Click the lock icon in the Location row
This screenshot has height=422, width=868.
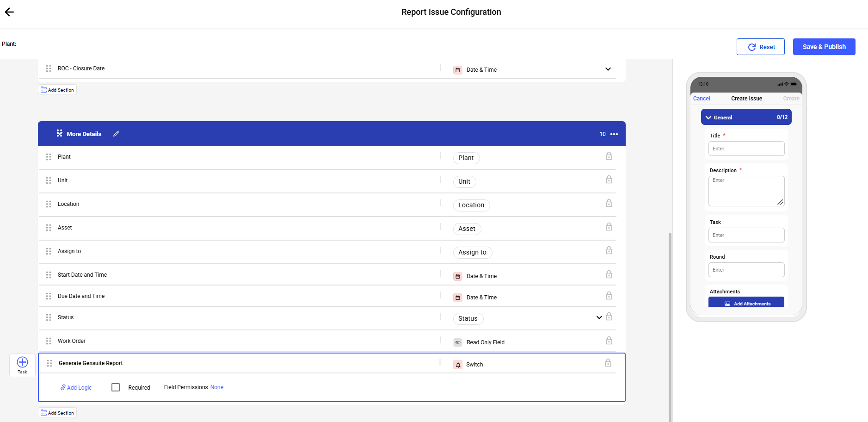(609, 203)
